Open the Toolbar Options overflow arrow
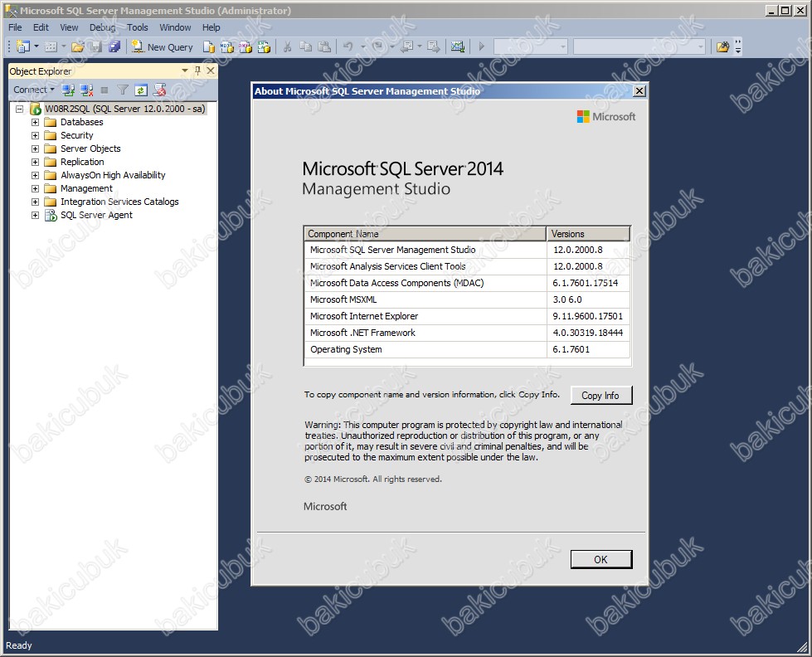812x657 pixels. [738, 47]
